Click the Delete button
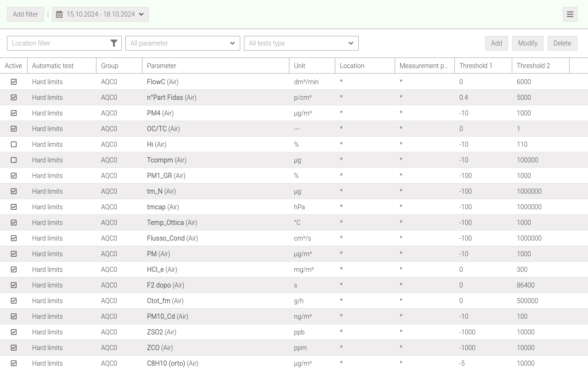The width and height of the screenshot is (588, 368). coord(562,43)
